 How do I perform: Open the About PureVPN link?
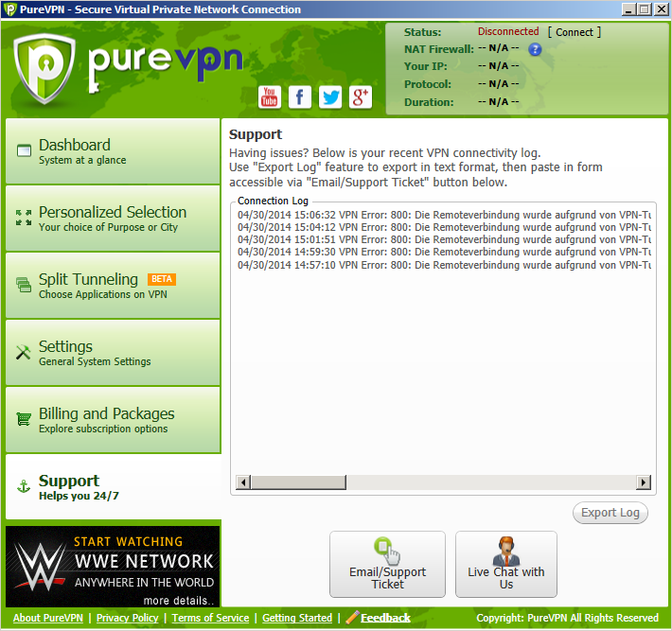tap(48, 618)
